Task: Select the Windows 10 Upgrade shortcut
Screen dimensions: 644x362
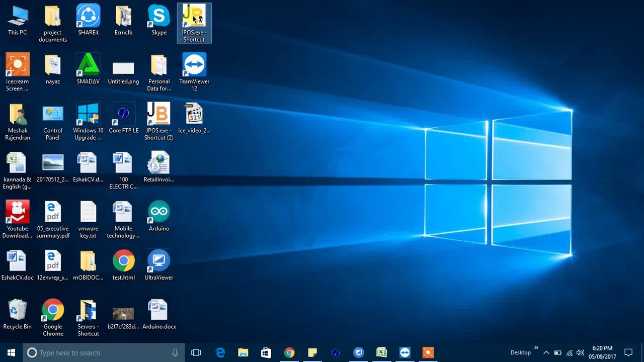Action: 88,122
